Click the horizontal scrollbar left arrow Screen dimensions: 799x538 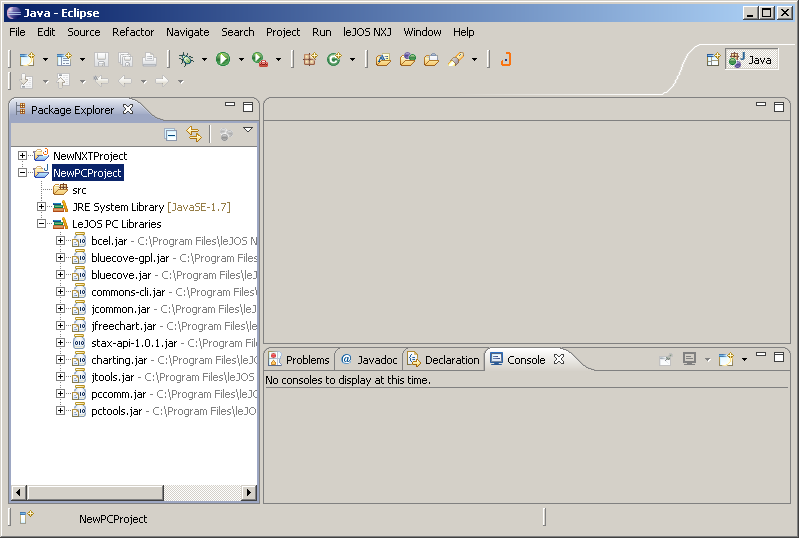tap(19, 492)
